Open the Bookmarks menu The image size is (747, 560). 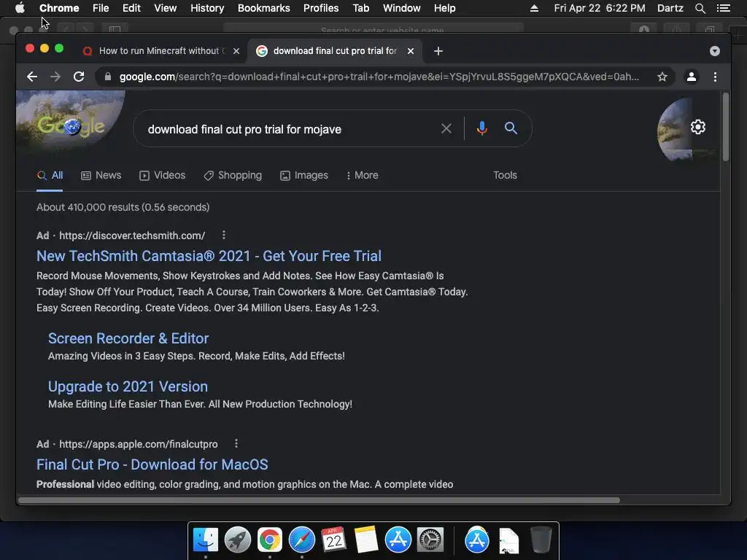point(264,8)
